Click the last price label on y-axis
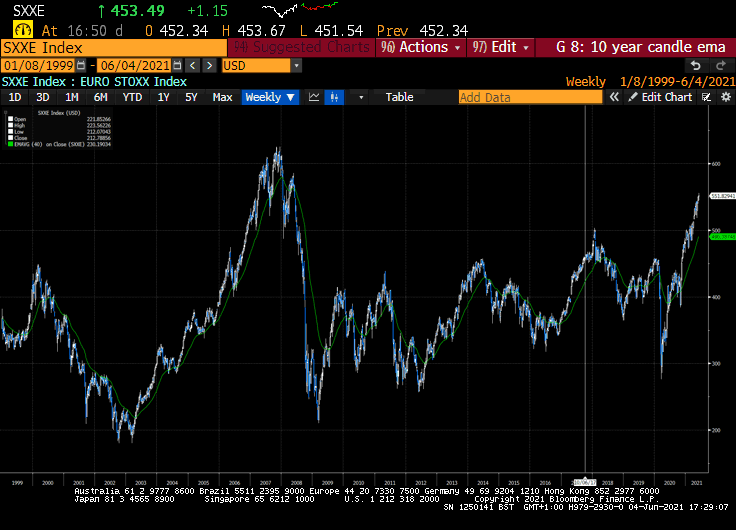The image size is (736, 530). tap(723, 196)
